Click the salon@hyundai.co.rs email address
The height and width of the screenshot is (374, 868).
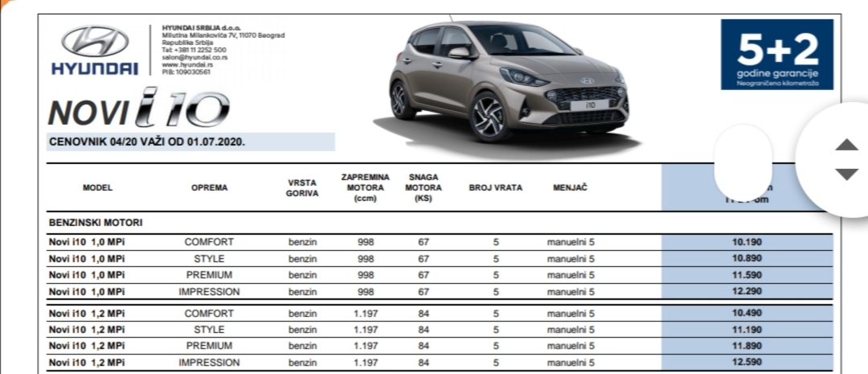point(194,57)
